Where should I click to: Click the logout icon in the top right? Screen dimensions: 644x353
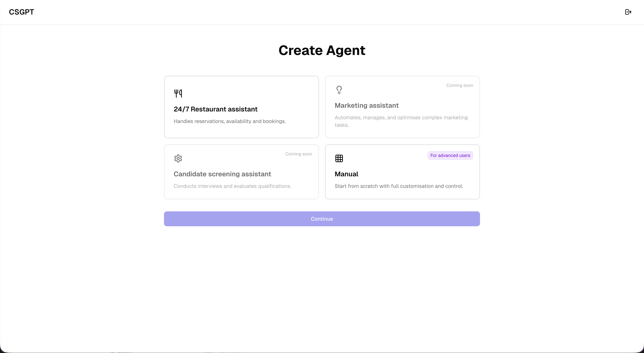[x=628, y=12]
